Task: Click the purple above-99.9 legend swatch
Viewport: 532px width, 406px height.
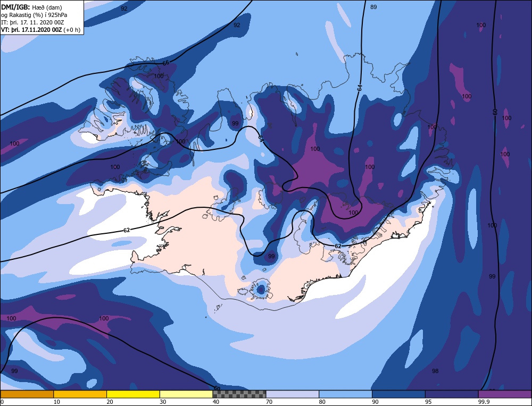Action: (x=505, y=394)
